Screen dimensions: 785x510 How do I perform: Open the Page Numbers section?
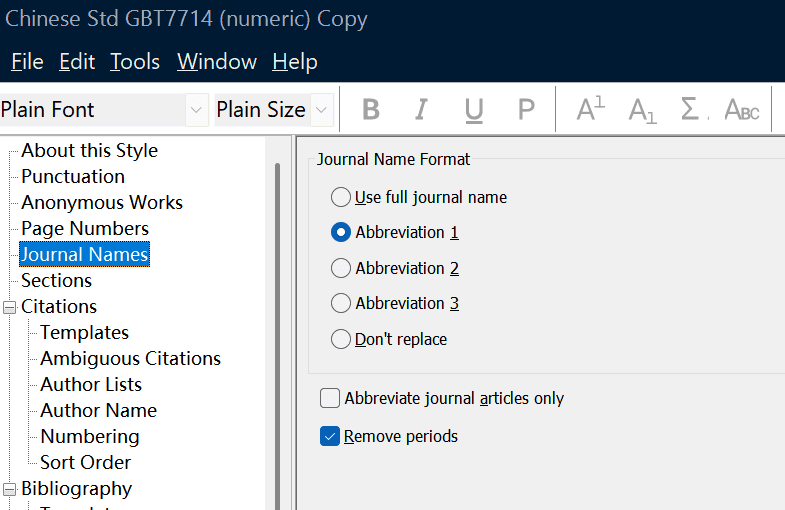[85, 228]
